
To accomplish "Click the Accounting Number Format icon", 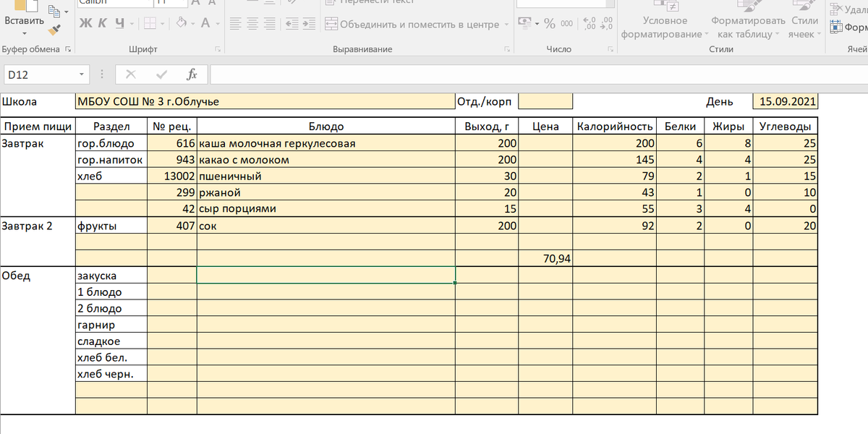I will pos(525,24).
